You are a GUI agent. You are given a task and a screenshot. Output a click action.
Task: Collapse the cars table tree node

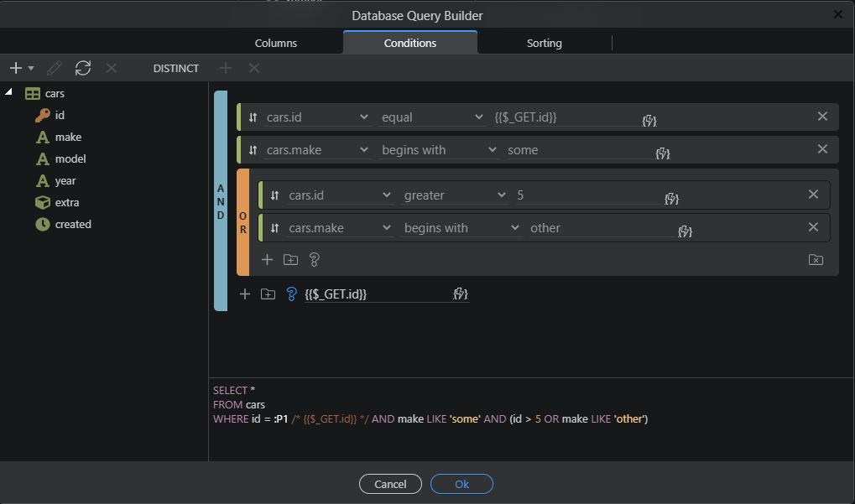[x=8, y=93]
